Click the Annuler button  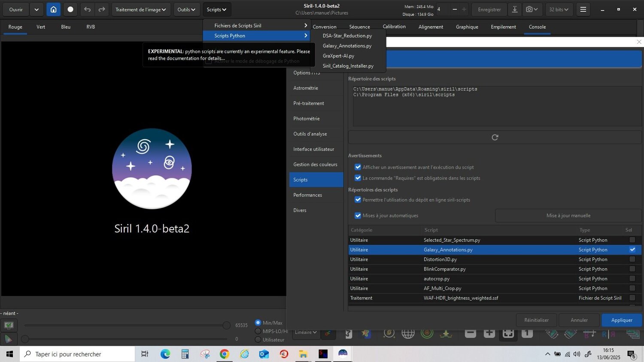[579, 320]
